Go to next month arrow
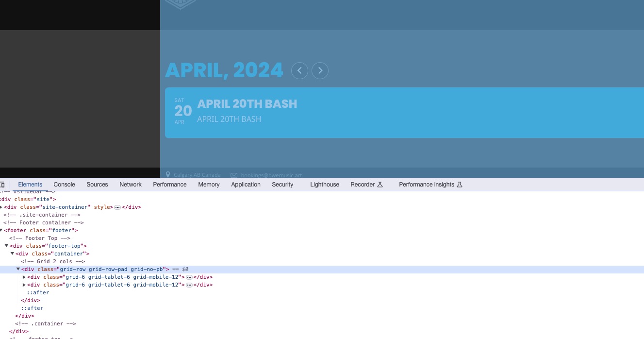Viewport: 644px width, 339px height. [x=320, y=71]
